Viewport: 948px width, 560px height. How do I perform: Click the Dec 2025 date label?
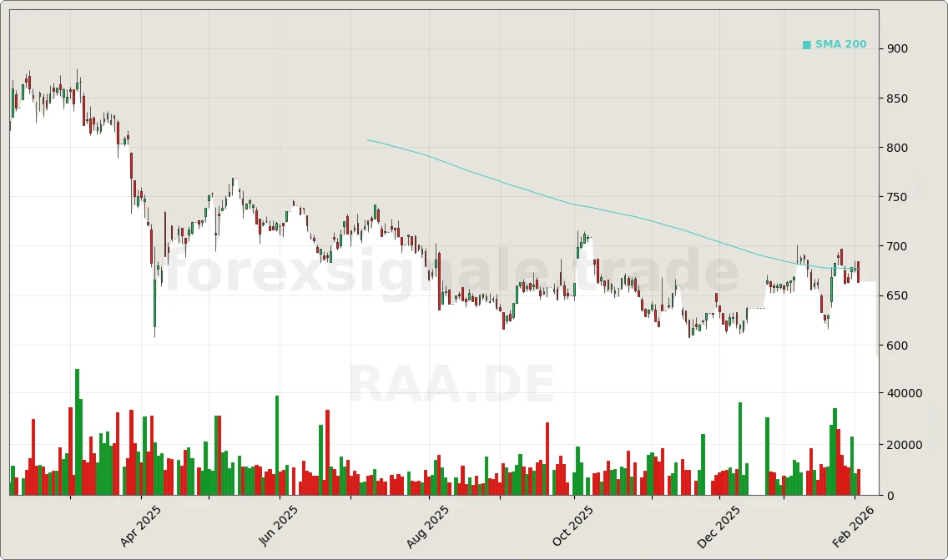pyautogui.click(x=719, y=524)
